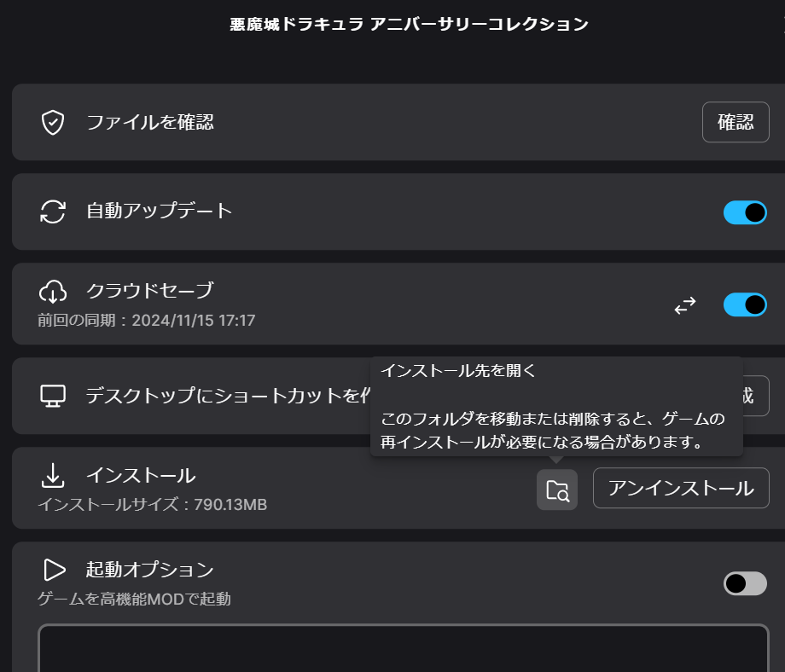
Task: Click the monitor icon for desktop shortcut
Action: pos(53,396)
